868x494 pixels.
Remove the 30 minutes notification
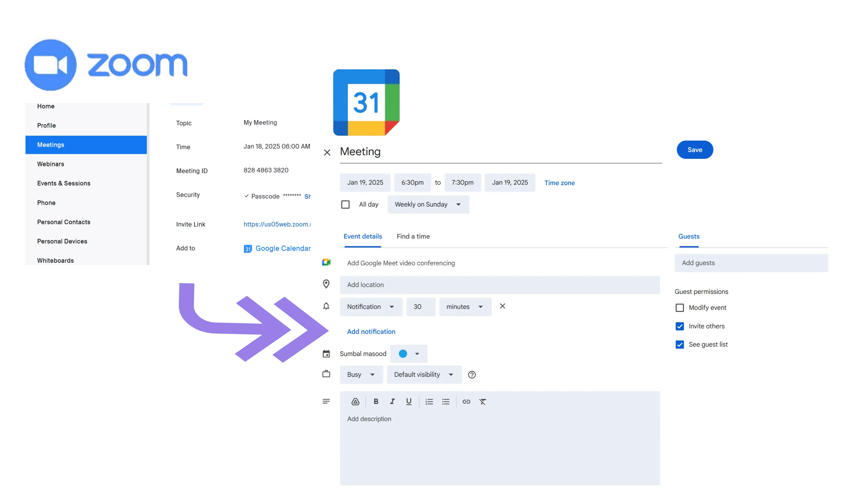[502, 306]
